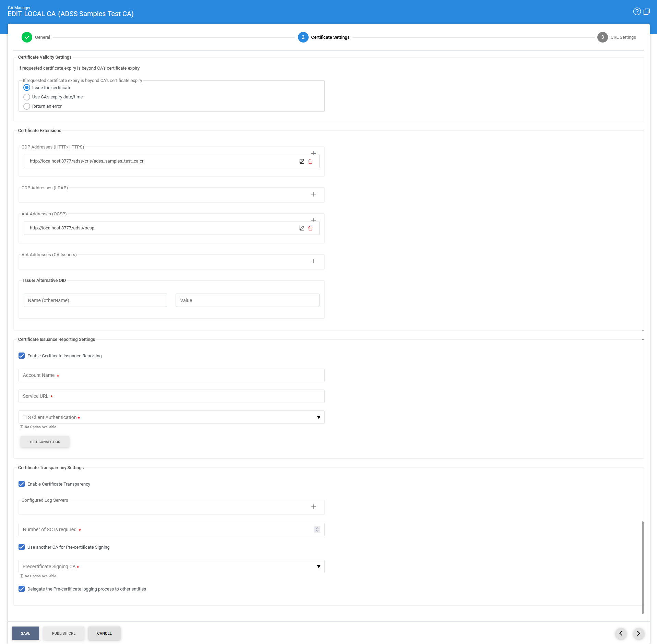Click the Service URL field

click(x=171, y=396)
